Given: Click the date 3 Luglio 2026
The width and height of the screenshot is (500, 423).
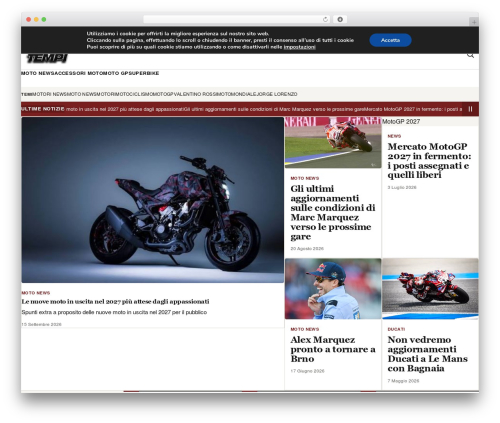Looking at the screenshot, I should tap(402, 188).
